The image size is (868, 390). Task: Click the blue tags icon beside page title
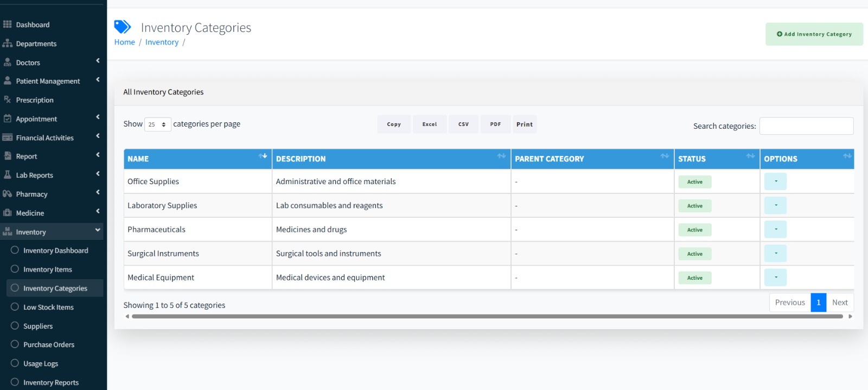123,27
